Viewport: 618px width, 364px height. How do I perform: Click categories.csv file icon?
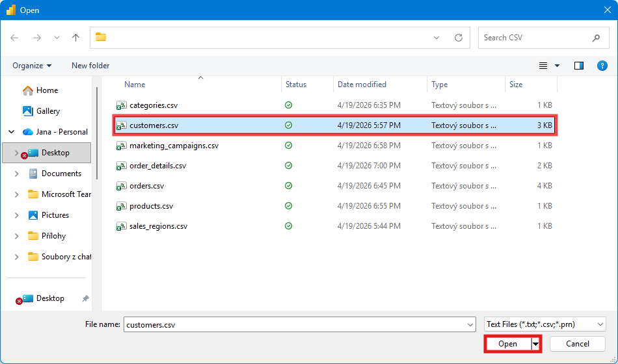click(121, 105)
